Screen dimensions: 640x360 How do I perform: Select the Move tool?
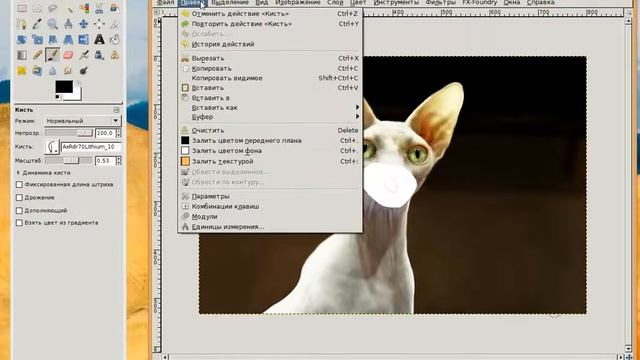click(84, 24)
